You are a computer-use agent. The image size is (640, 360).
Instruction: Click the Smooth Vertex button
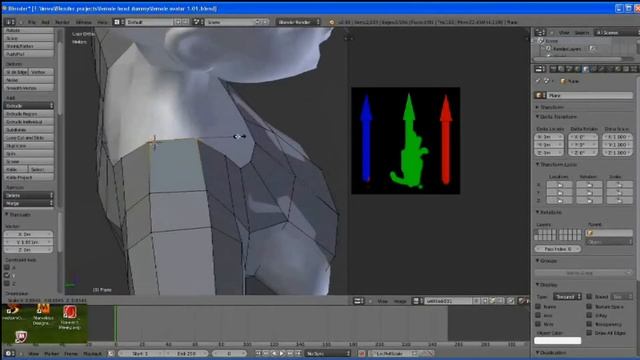(x=29, y=88)
